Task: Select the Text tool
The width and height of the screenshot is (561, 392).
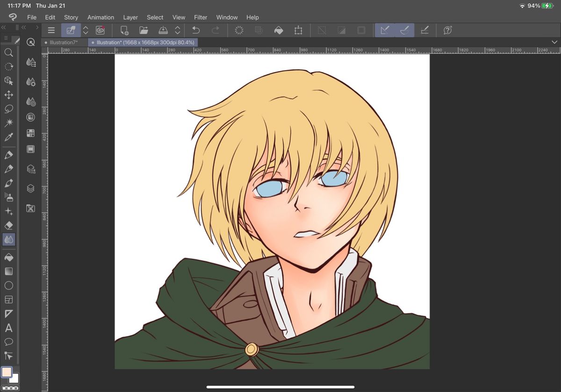Action: pos(8,328)
